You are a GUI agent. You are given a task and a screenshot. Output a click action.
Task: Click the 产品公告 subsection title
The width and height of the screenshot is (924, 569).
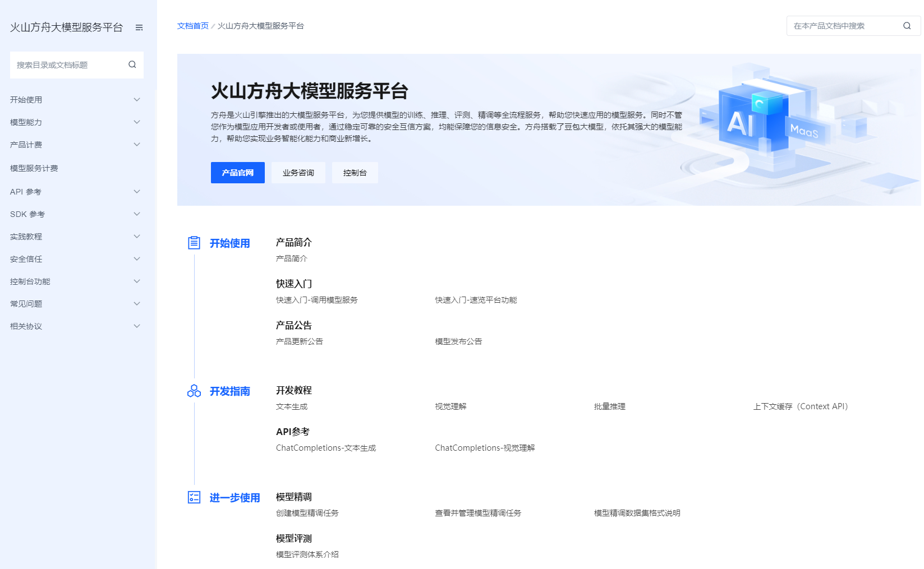click(x=294, y=326)
